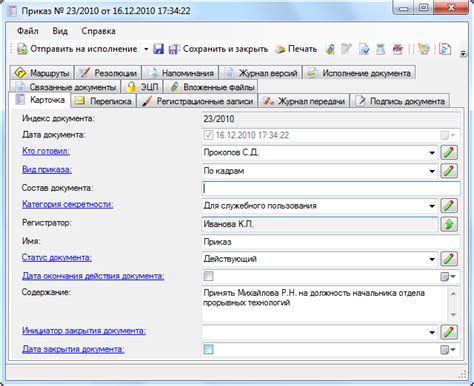Click the Статус документа link
This screenshot has height=386, width=474.
pos(57,258)
